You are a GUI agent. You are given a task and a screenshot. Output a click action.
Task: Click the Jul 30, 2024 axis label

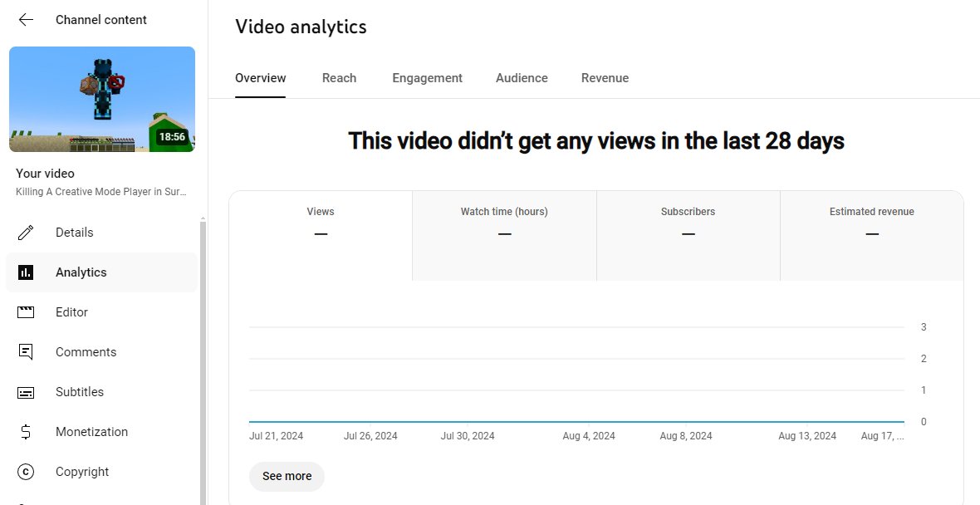tap(468, 436)
